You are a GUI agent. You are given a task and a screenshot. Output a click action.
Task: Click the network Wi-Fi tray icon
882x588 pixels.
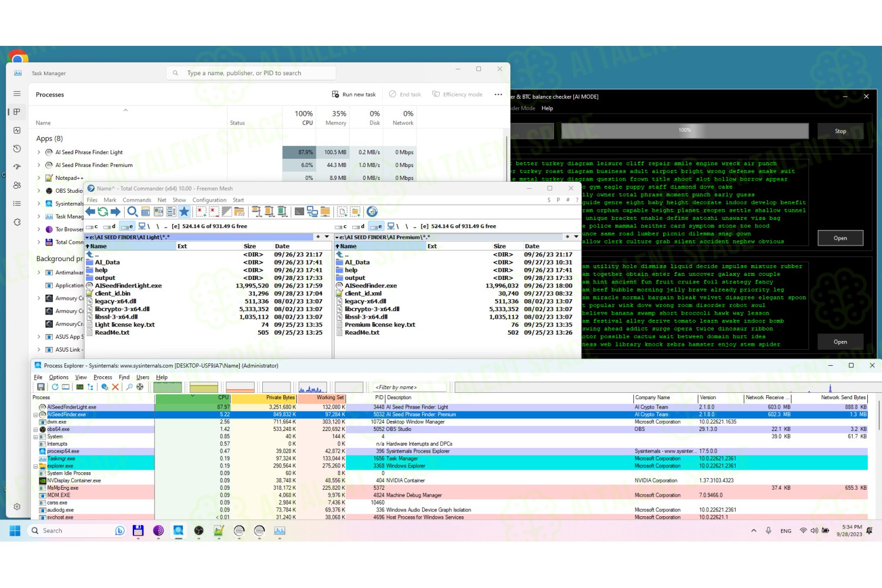tap(803, 530)
